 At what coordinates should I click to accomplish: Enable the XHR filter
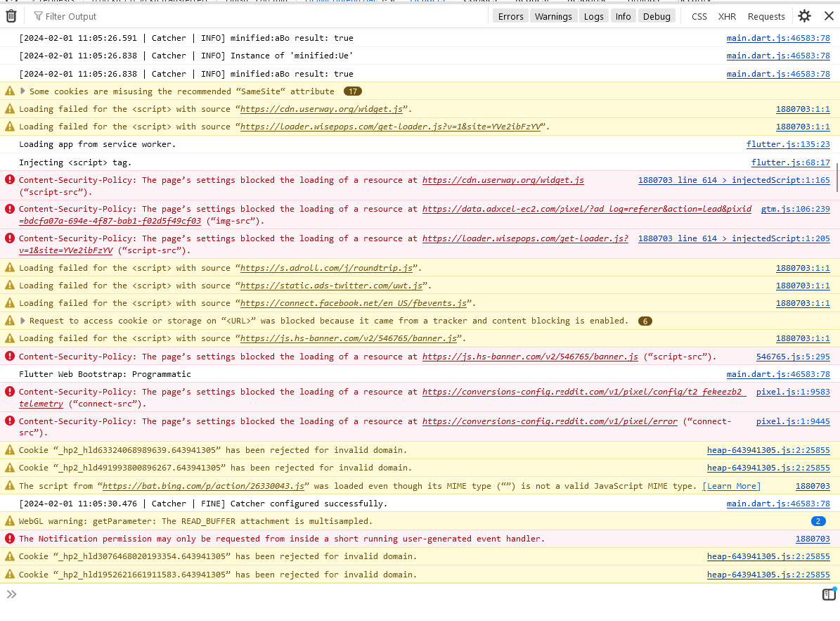(727, 16)
